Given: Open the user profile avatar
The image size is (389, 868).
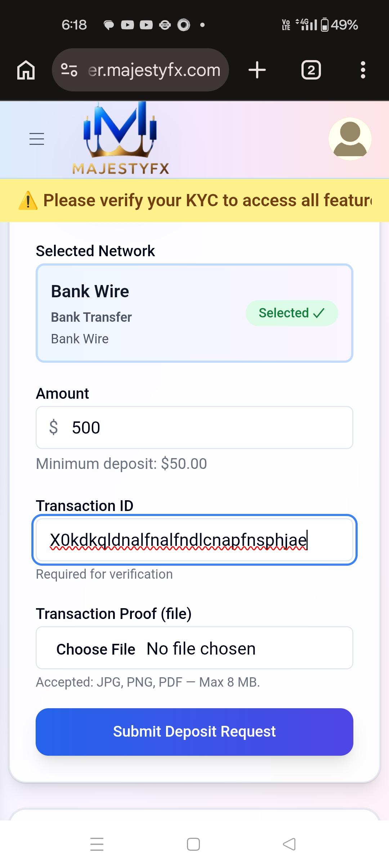Looking at the screenshot, I should point(350,139).
